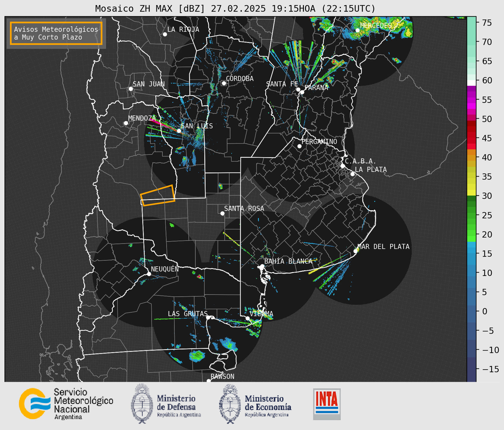Screen dimensions: 504x430
Task: Pick the Mar del Plata city marker
Action: coord(356,251)
